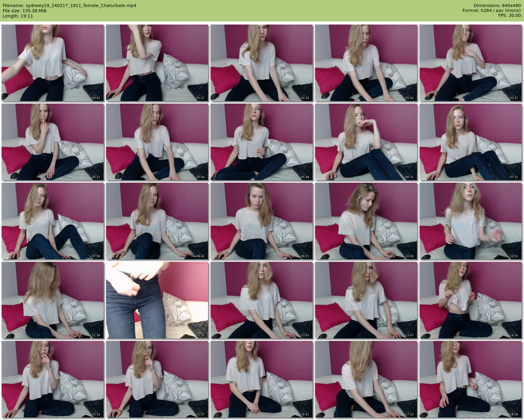The height and width of the screenshot is (420, 524).
Task: Open the frame marked 15:57
Action: click(x=157, y=379)
